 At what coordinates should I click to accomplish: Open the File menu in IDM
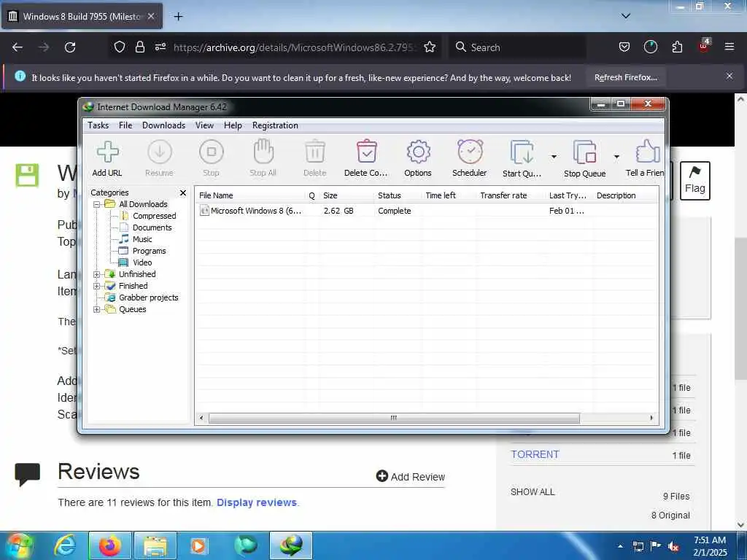(x=125, y=125)
